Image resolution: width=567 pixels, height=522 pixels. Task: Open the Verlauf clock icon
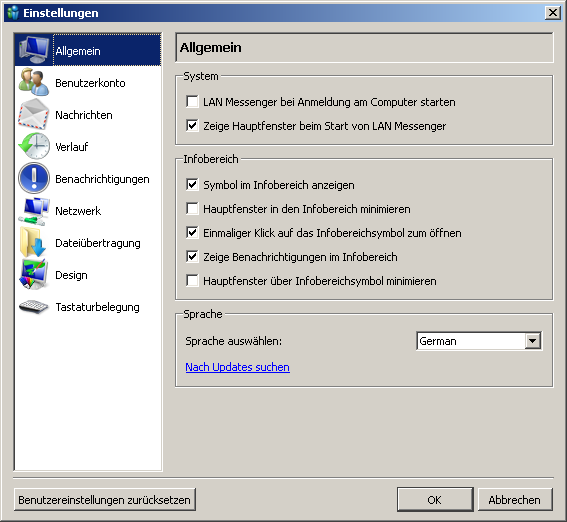coord(34,146)
